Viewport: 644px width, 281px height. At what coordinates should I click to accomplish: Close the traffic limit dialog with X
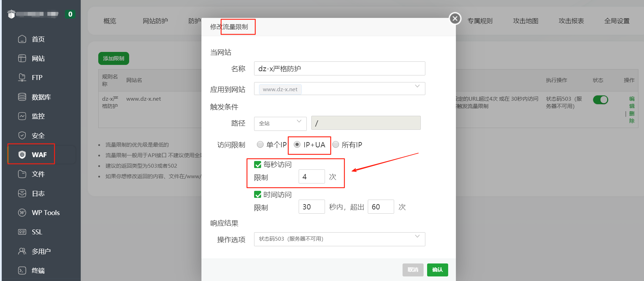tap(455, 18)
